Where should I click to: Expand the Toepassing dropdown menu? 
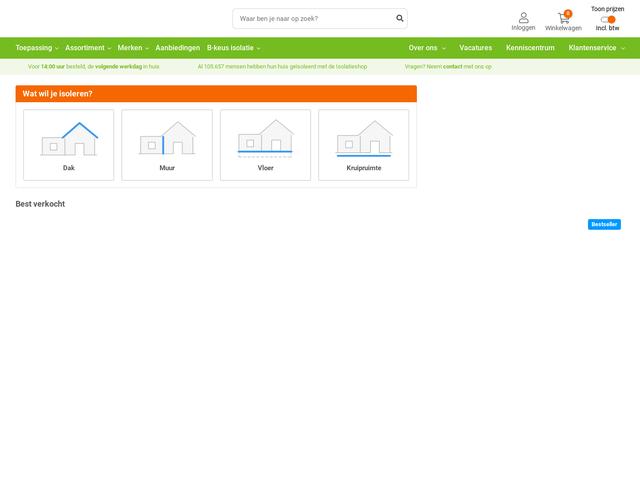tap(36, 48)
